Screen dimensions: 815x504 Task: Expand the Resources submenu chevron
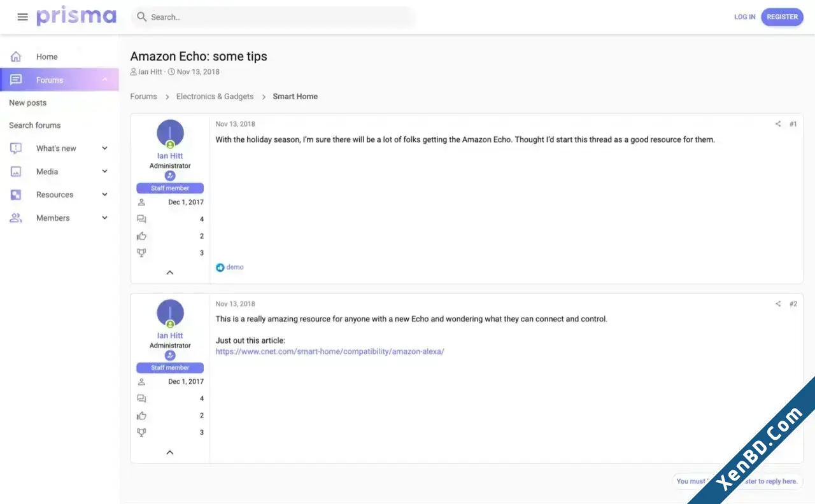point(105,195)
